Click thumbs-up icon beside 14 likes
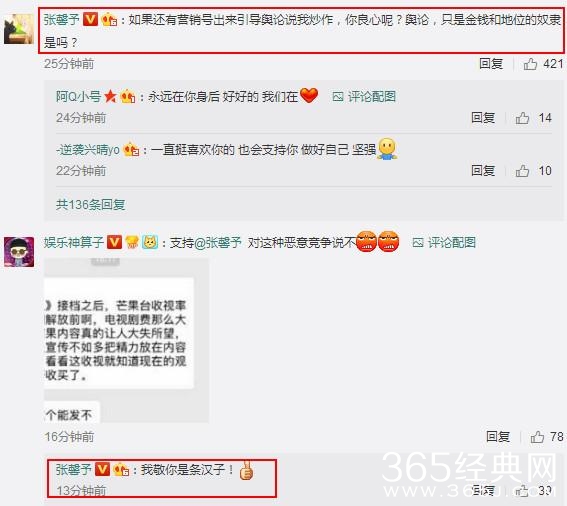Image resolution: width=567 pixels, height=506 pixels. tap(522, 118)
